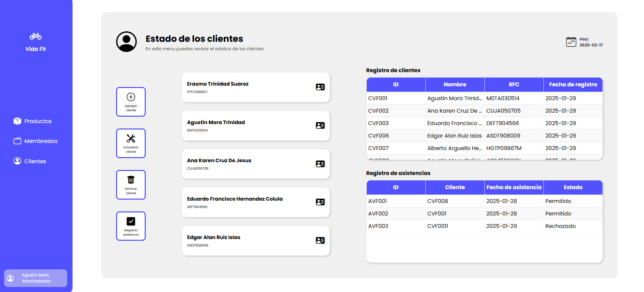Click the tools icon for Actualizar cliente
644x292 pixels.
[131, 139]
